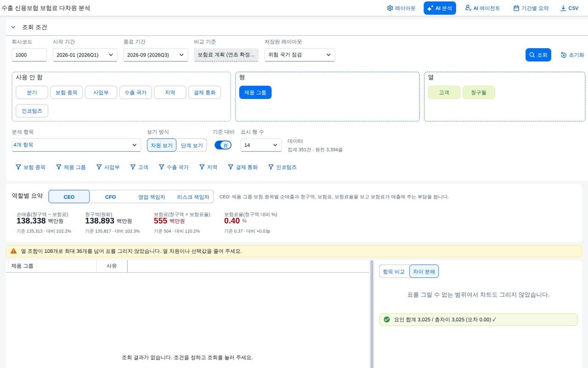The width and height of the screenshot is (588, 368).
Task: Open the 비교 기준 dropdown
Action: pyautogui.click(x=226, y=55)
